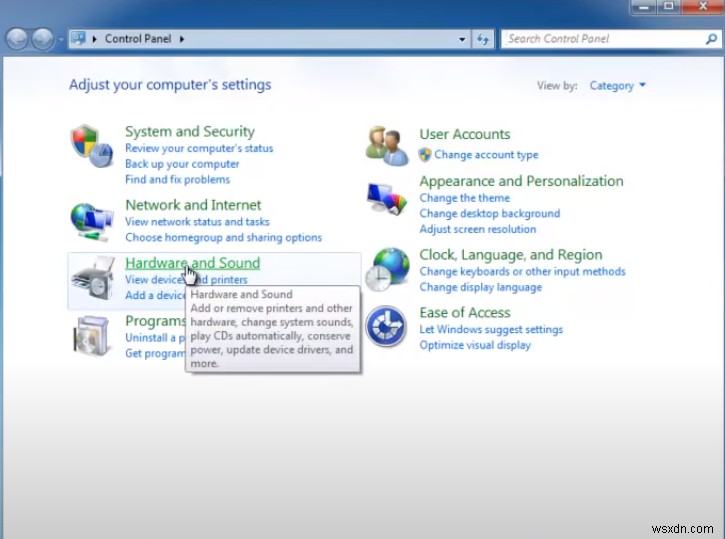Expand the arrow after Control Panel breadcrumb

[183, 39]
